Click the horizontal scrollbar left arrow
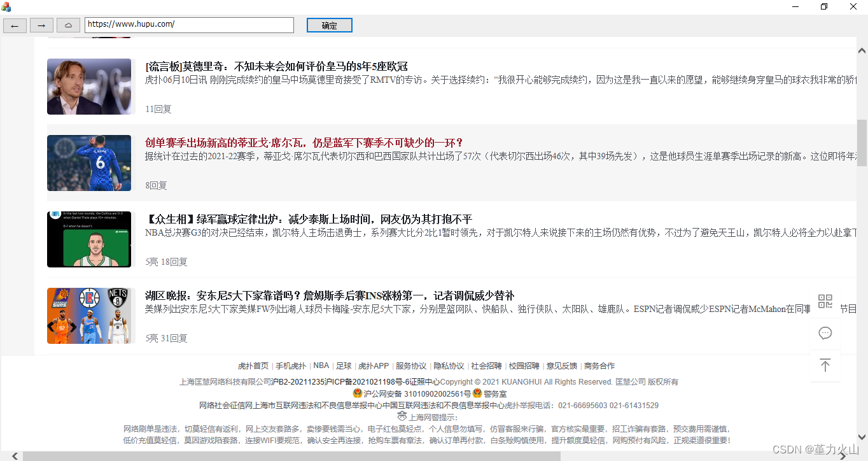This screenshot has width=868, height=461. (x=15, y=456)
